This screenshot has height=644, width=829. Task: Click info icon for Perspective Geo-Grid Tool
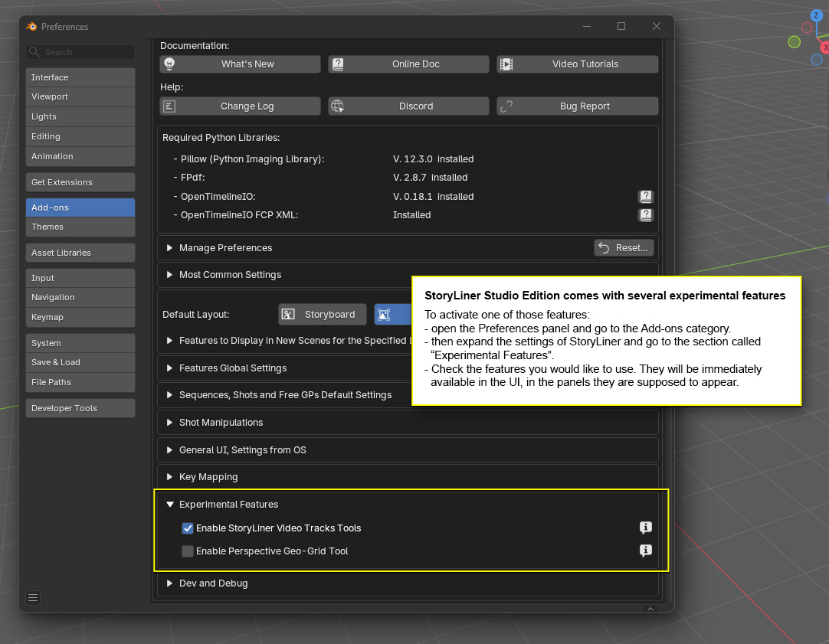646,551
